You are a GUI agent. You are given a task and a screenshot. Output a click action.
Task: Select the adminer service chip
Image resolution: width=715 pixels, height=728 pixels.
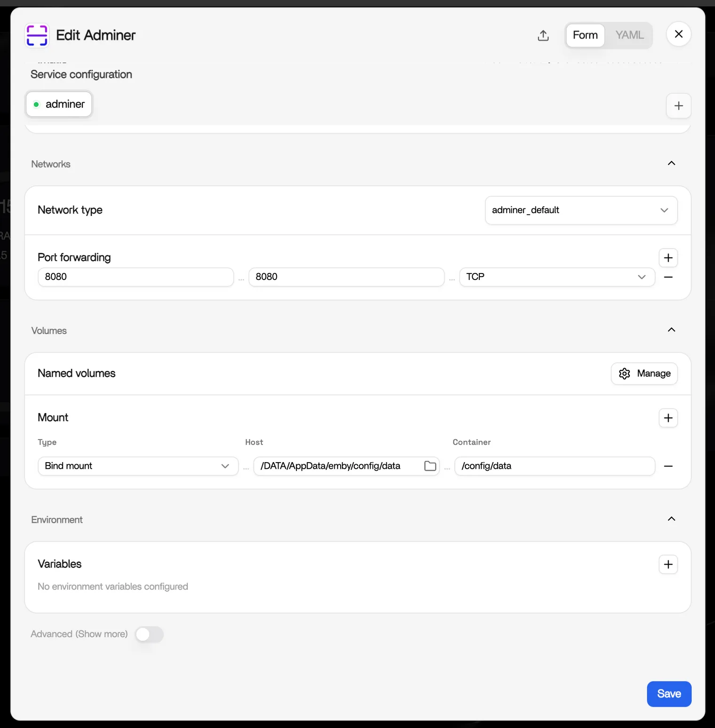pos(59,104)
